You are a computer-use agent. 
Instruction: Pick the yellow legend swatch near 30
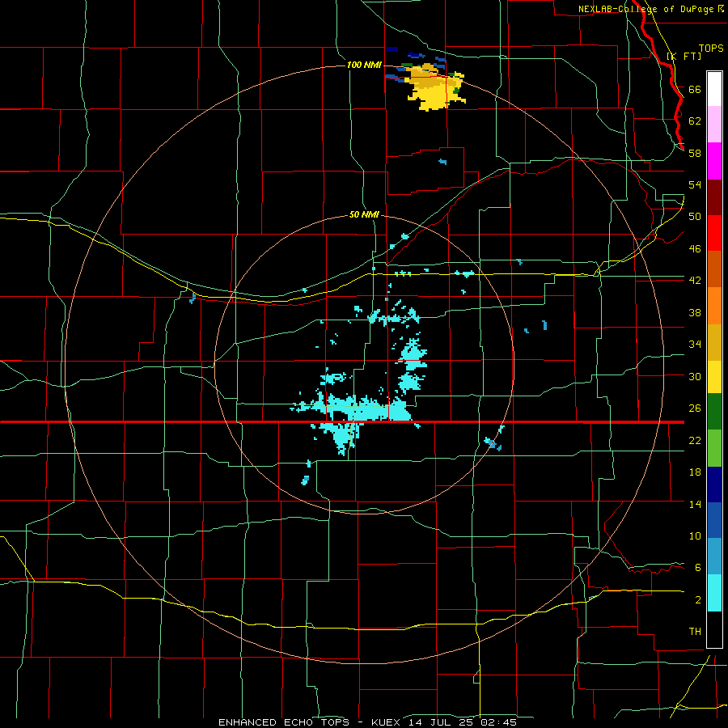coord(714,377)
